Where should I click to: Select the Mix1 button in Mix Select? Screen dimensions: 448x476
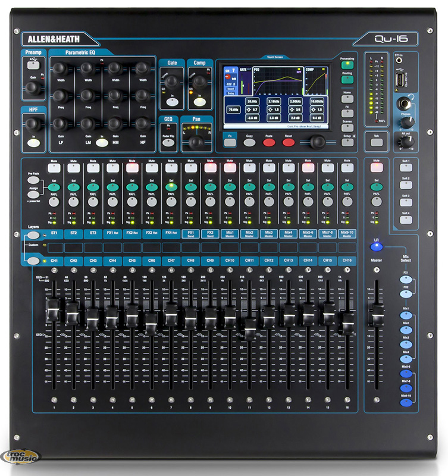click(x=406, y=315)
